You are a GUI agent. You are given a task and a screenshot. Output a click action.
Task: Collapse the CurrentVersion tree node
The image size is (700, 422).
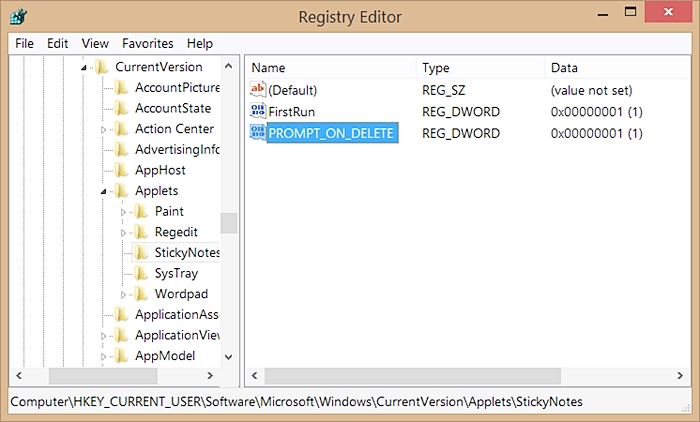pyautogui.click(x=83, y=68)
